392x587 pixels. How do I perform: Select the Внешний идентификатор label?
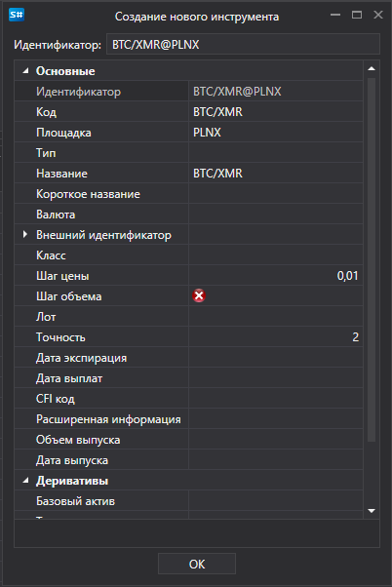103,235
